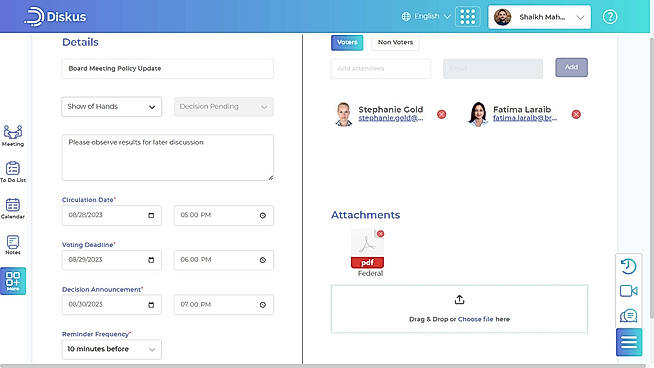This screenshot has width=654, height=368.
Task: Click the Stephanie Gold name
Action: coord(390,109)
